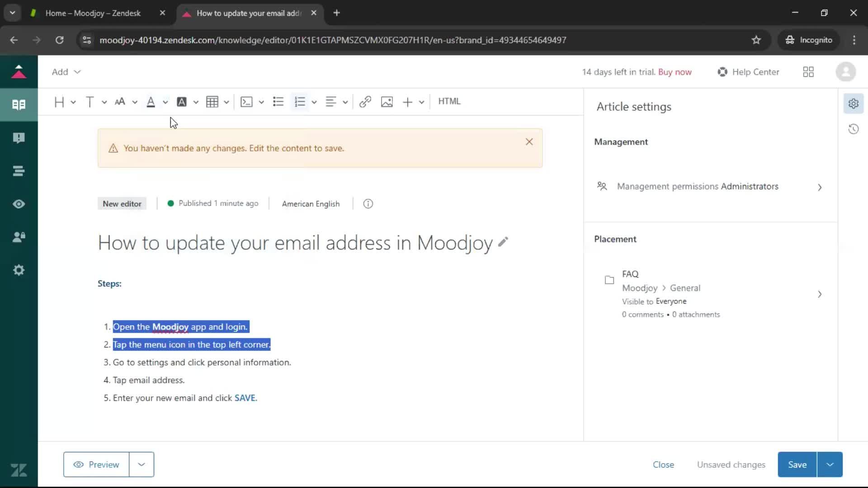Open Knowledge articles in sidebar
The width and height of the screenshot is (868, 488).
coord(19,105)
